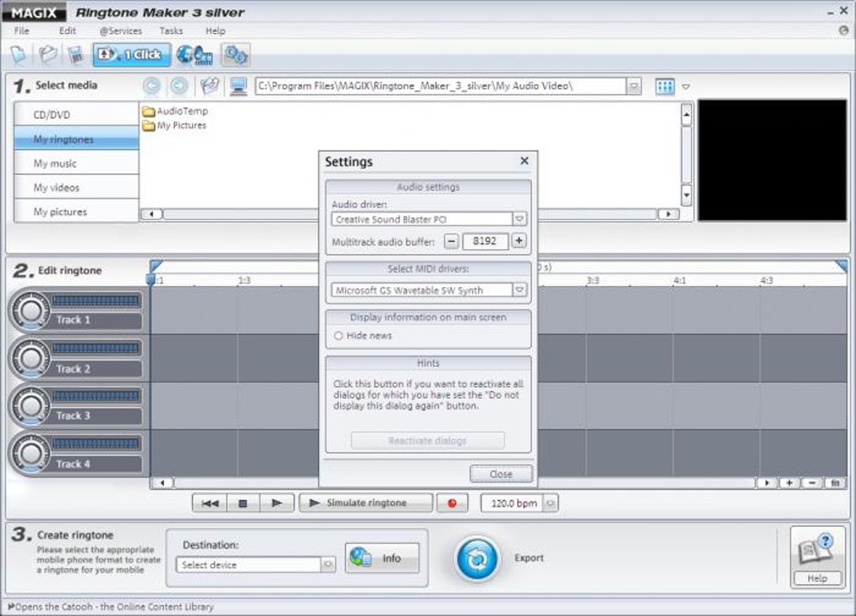The width and height of the screenshot is (856, 616).
Task: Open the Select device destination dropdown
Action: tap(327, 565)
